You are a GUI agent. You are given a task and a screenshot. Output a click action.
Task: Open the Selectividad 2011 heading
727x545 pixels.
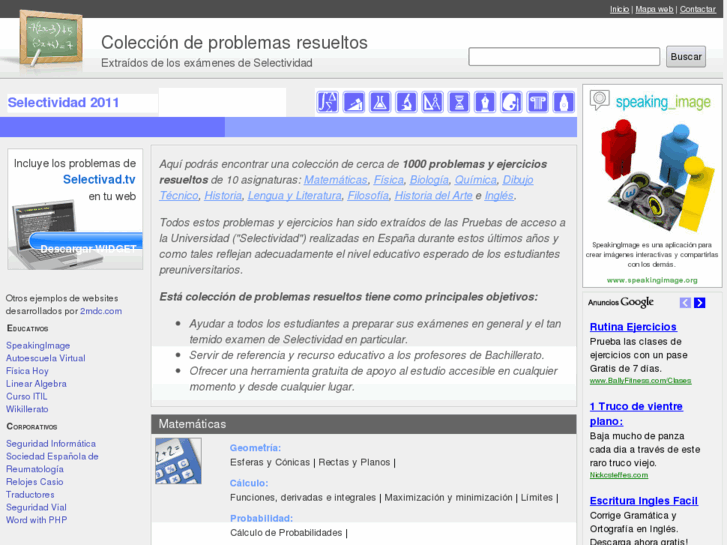[x=64, y=103]
